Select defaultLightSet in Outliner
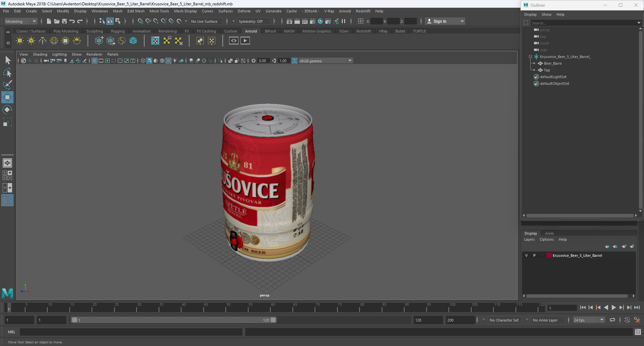 [553, 77]
